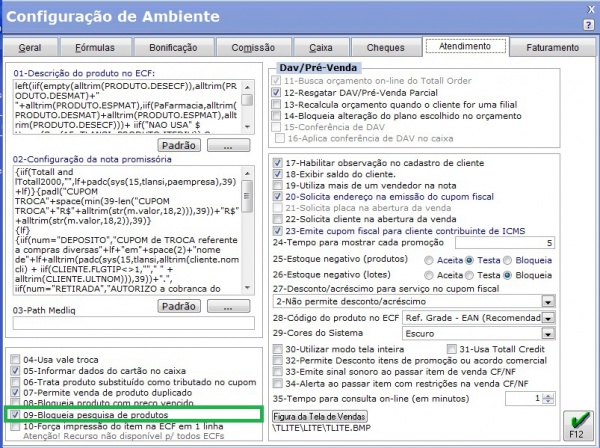Click the ellipsis button for ECF product description
The height and width of the screenshot is (448, 600).
click(228, 145)
